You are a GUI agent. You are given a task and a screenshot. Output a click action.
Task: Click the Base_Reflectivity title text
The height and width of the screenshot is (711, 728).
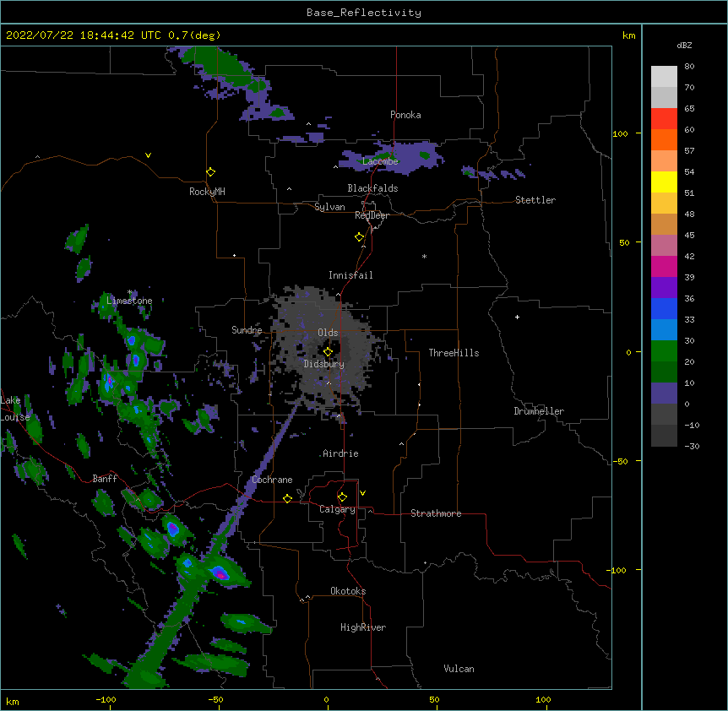click(364, 13)
